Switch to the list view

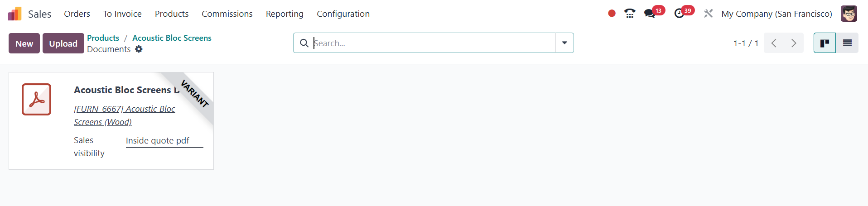tap(847, 43)
